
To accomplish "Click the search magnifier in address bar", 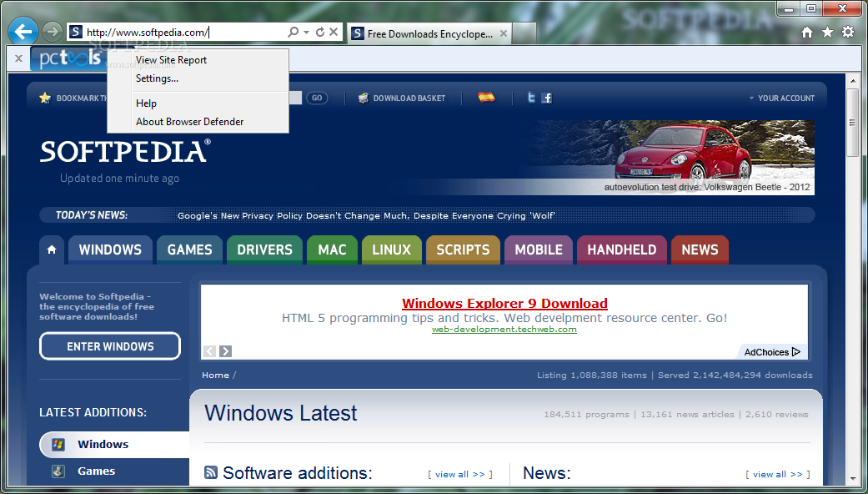I will (294, 32).
